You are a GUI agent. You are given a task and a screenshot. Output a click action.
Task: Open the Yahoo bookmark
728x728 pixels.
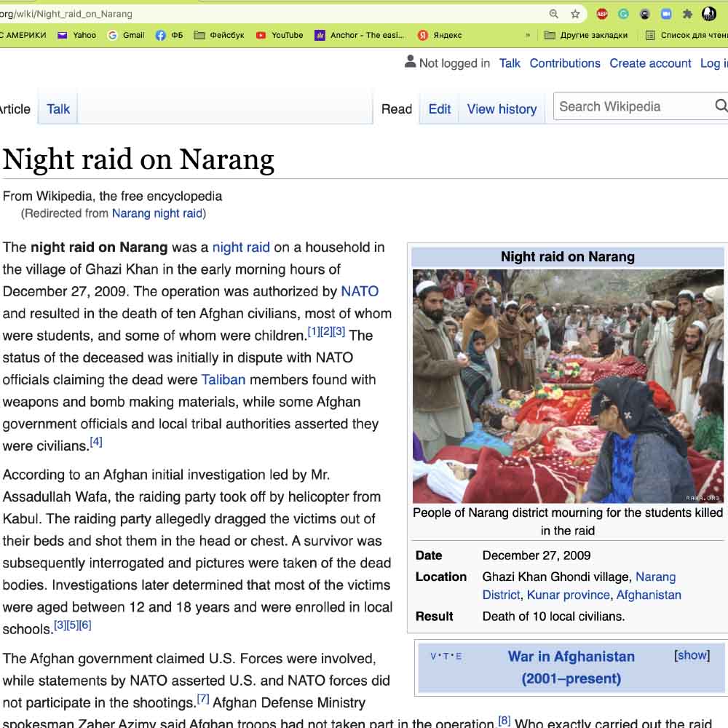(76, 35)
